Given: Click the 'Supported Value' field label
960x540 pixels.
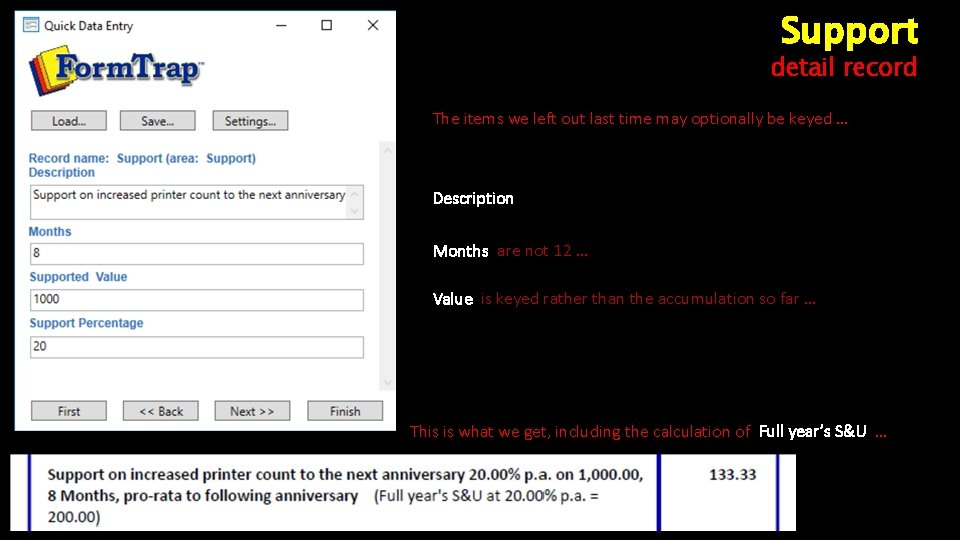Looking at the screenshot, I should 78,277.
